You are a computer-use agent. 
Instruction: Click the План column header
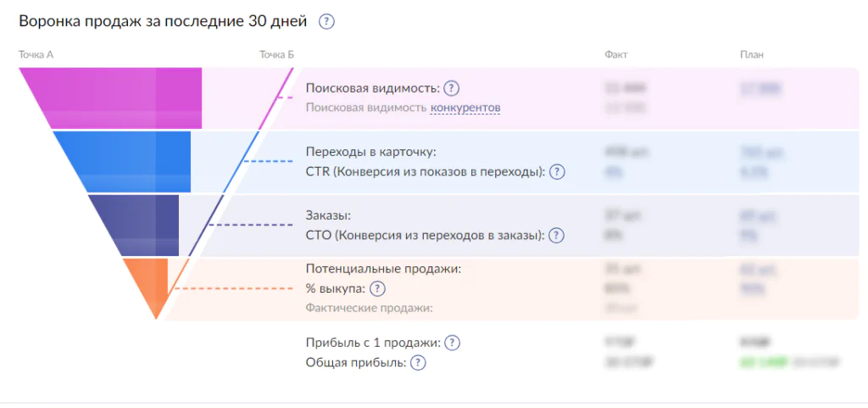(752, 55)
